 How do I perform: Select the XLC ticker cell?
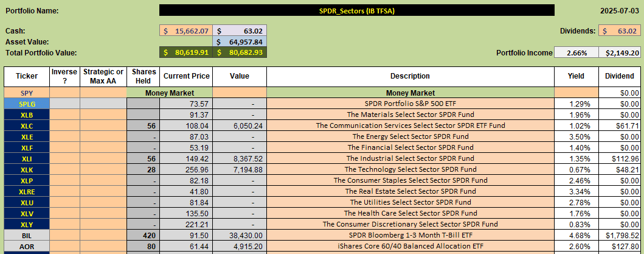tap(27, 125)
